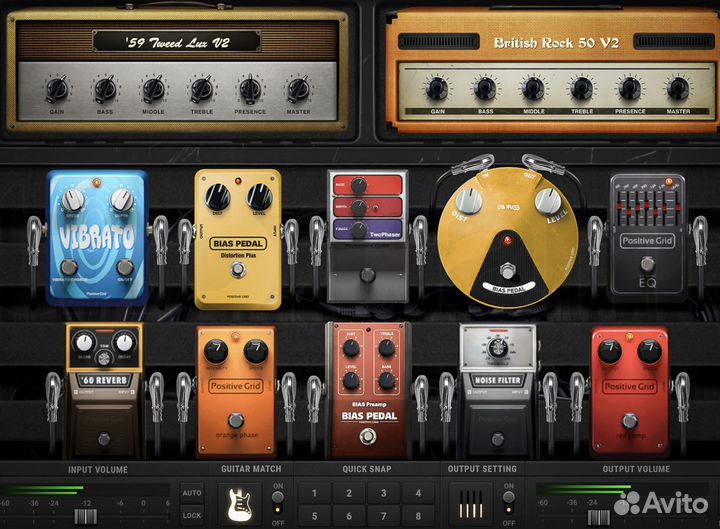Select Quick Snap slot 2
Viewport: 720px width, 529px height.
(x=349, y=493)
